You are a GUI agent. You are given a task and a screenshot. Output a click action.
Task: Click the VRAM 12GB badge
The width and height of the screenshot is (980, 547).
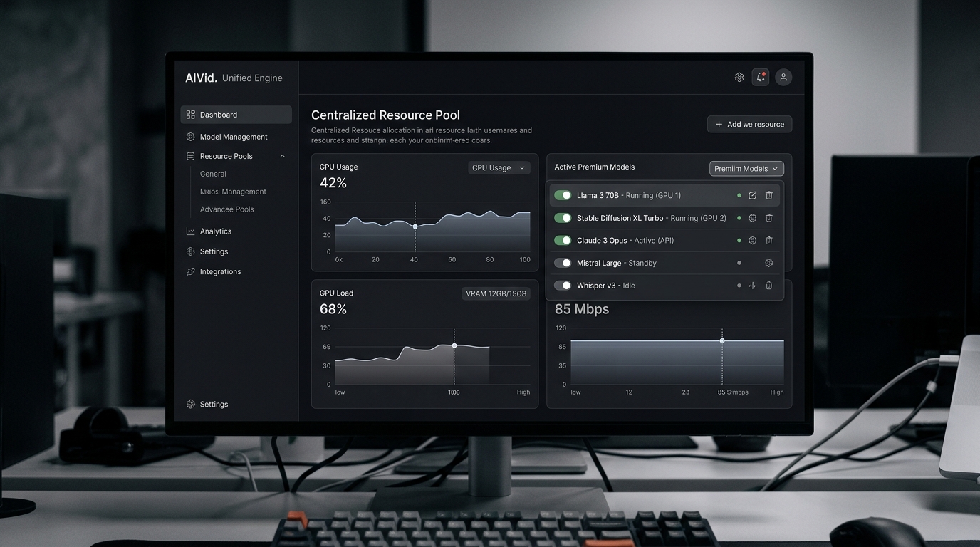[496, 293]
